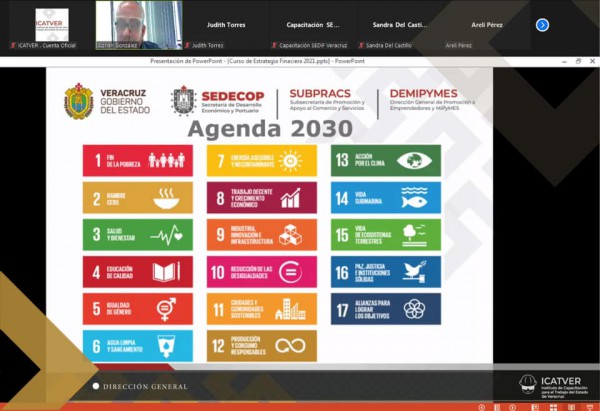This screenshot has width=600, height=411.
Task: Click gender symbol icon on goal 5 tile
Action: [x=166, y=309]
